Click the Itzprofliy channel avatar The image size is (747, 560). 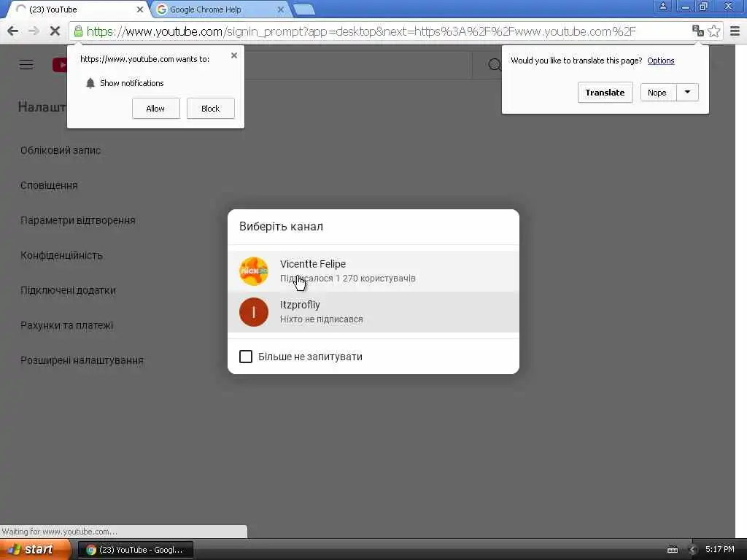point(253,312)
